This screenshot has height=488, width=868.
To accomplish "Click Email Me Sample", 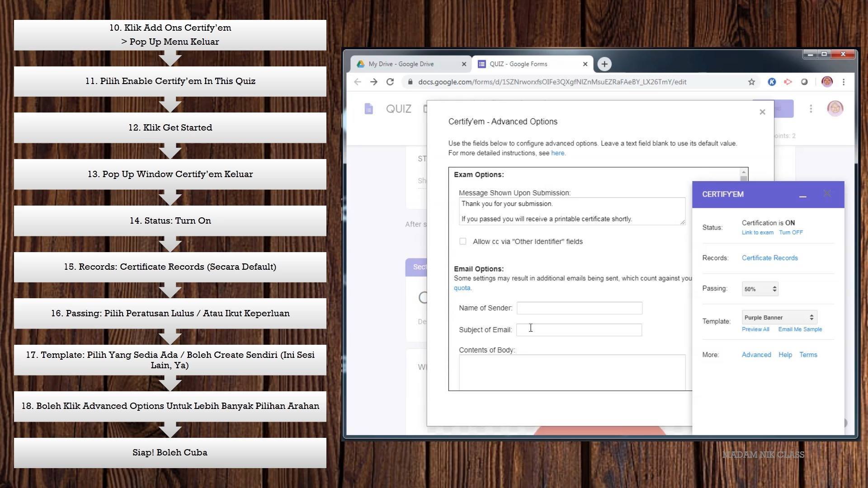I will [x=800, y=329].
